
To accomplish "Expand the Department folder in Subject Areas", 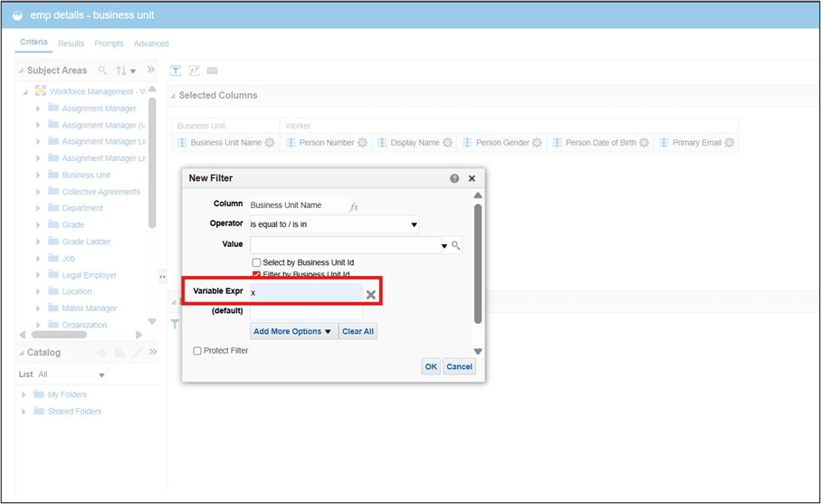I will (x=38, y=208).
